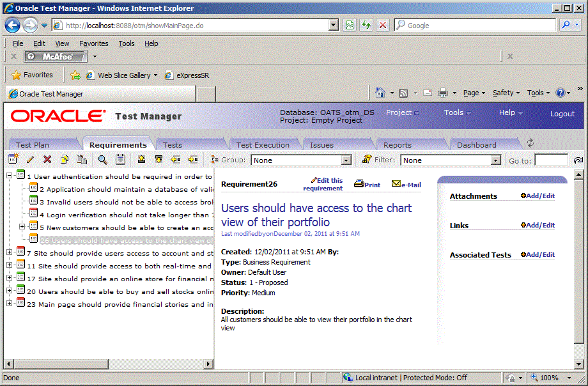
Task: Expand requirement 17 tree node
Action: [10, 277]
